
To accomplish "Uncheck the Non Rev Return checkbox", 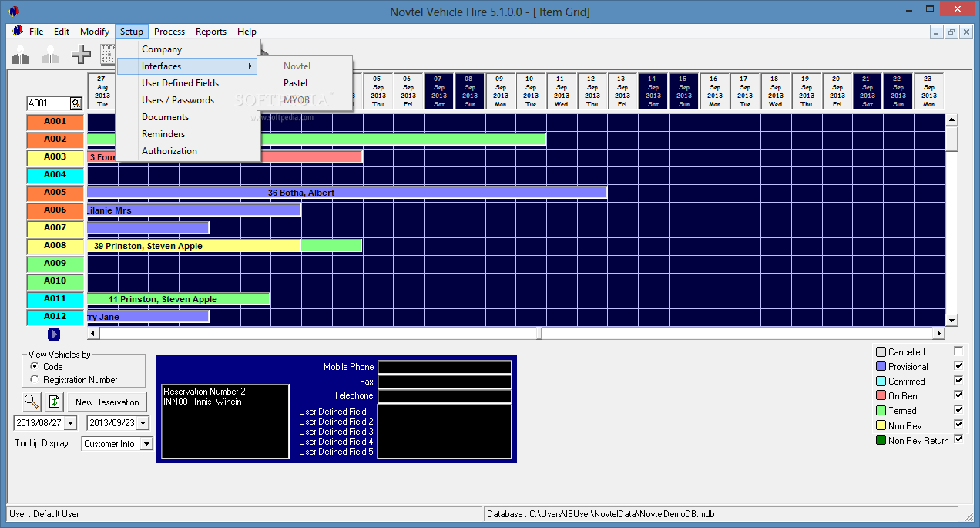I will [x=958, y=439].
